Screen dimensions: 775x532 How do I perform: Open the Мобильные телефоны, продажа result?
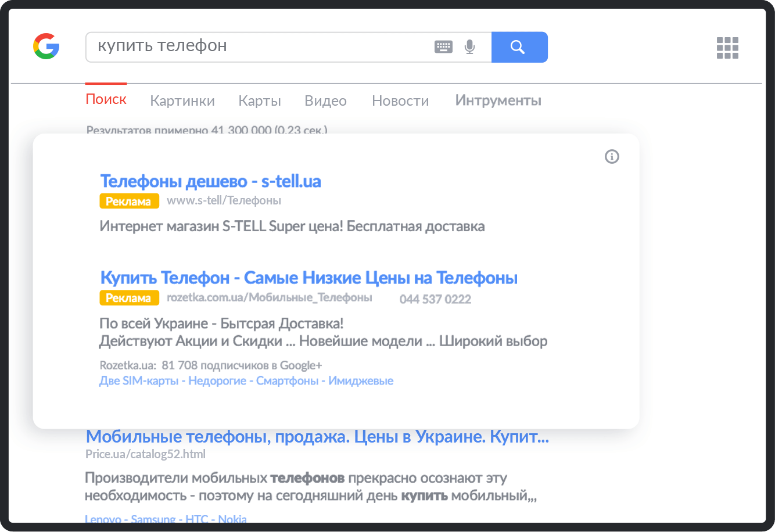[x=317, y=436]
